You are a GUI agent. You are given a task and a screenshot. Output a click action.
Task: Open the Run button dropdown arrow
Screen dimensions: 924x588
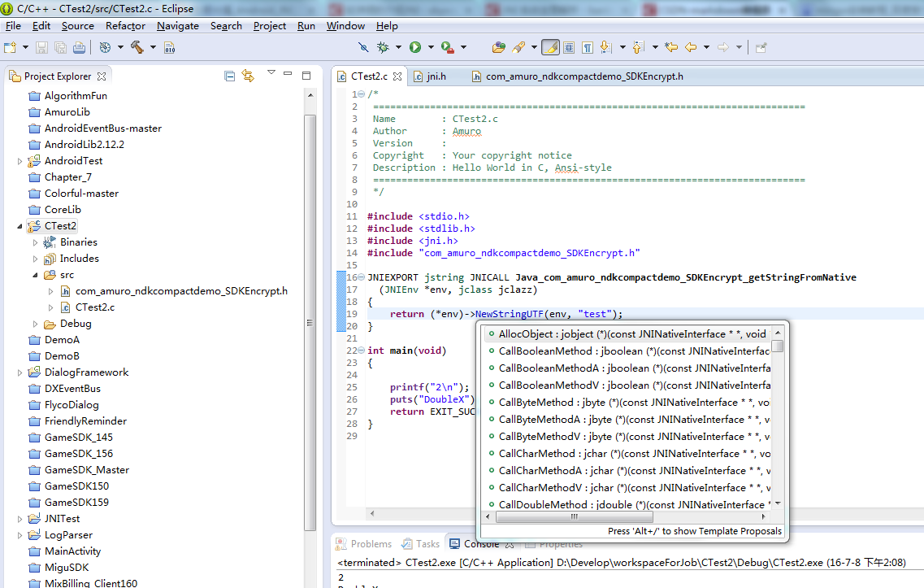[429, 47]
